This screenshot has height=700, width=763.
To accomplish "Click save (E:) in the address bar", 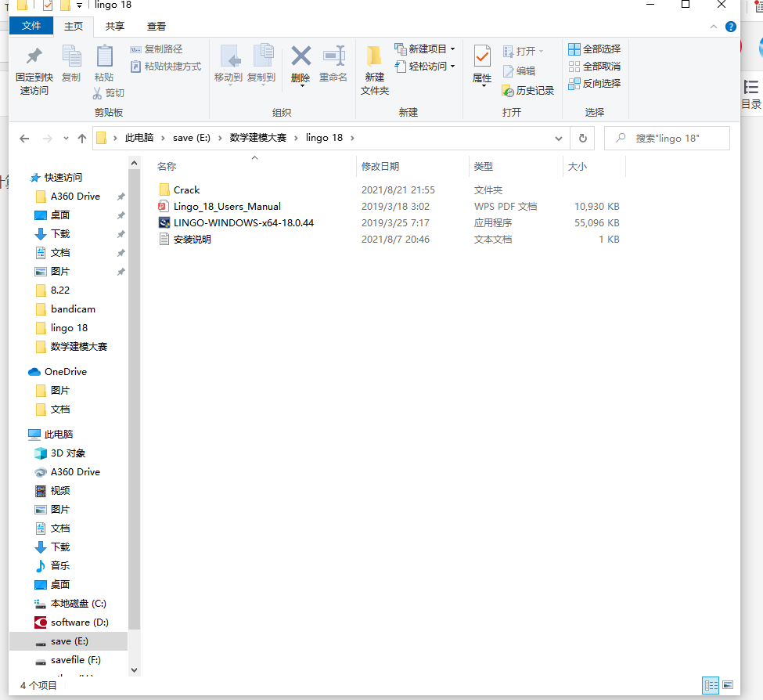I will (x=192, y=138).
